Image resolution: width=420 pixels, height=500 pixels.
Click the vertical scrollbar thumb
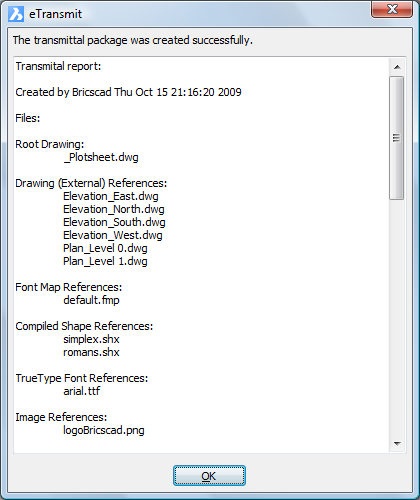point(397,138)
